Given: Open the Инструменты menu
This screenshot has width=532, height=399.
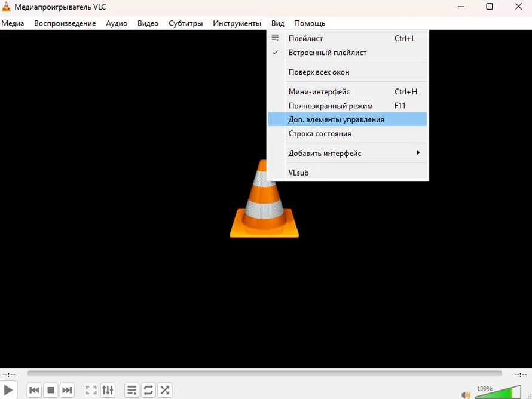Looking at the screenshot, I should pos(237,23).
